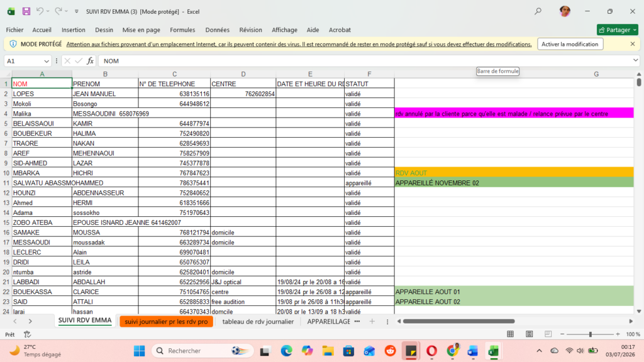Open the accessibility checker status bar icon
644x362 pixels.
(27, 334)
